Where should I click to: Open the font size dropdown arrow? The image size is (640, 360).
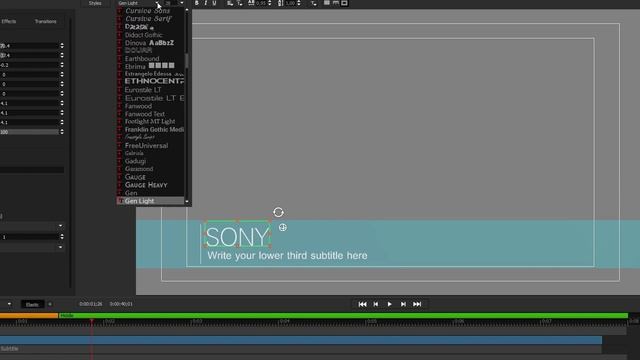click(182, 3)
